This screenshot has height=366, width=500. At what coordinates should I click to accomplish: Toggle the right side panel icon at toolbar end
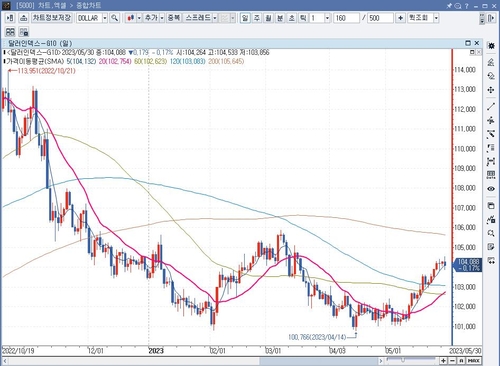pyautogui.click(x=491, y=18)
